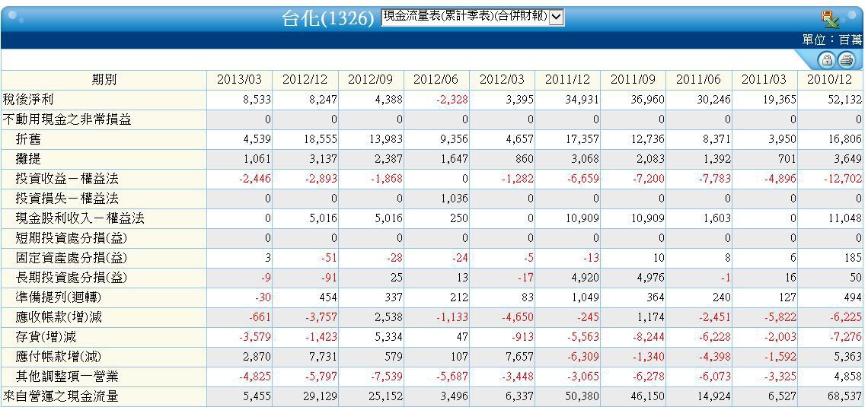Click amortization value 3,137
The image size is (868, 407).
[x=323, y=159]
